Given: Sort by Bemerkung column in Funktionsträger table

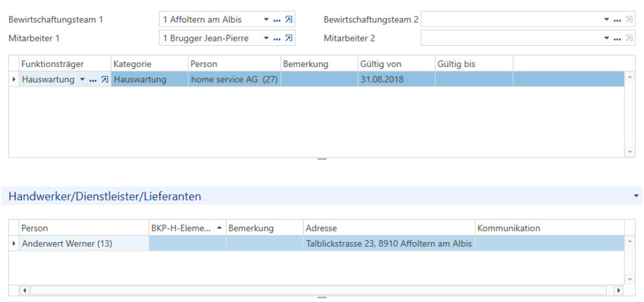Looking at the screenshot, I should pyautogui.click(x=319, y=64).
